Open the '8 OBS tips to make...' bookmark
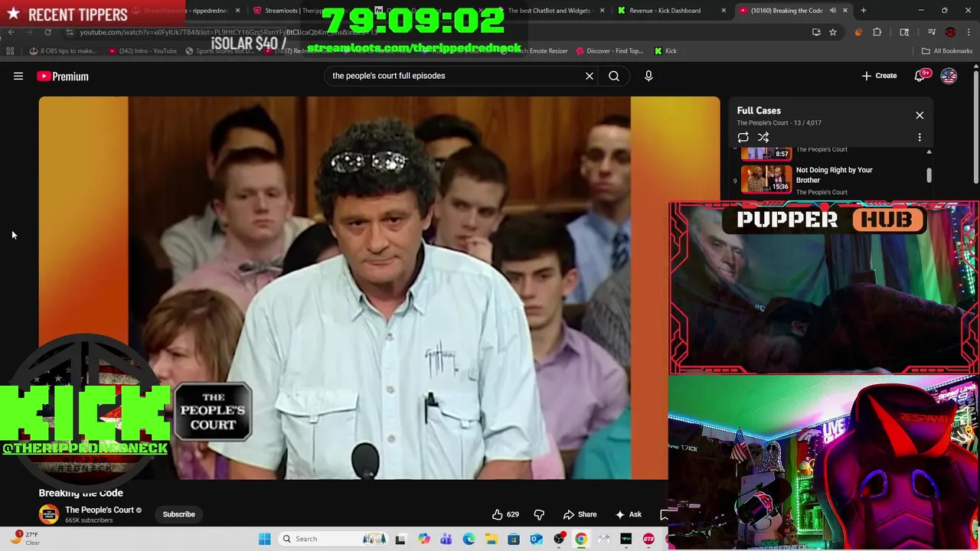This screenshot has width=980, height=551. [64, 51]
